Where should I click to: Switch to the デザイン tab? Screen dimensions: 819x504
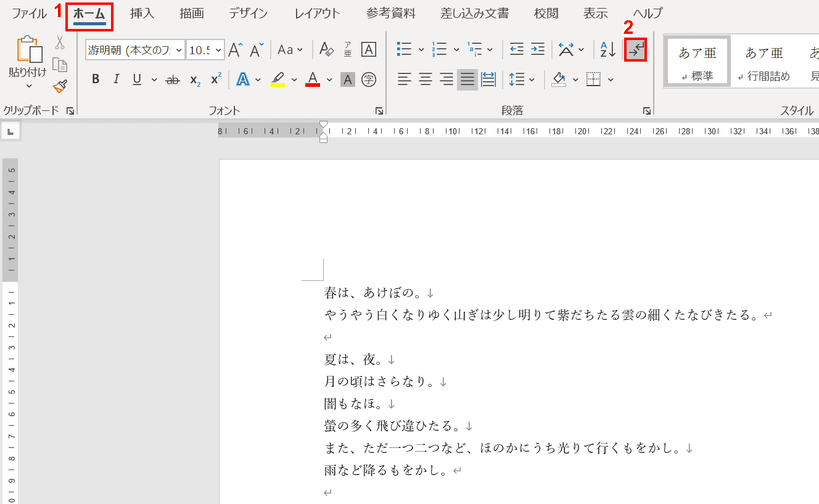pos(249,13)
